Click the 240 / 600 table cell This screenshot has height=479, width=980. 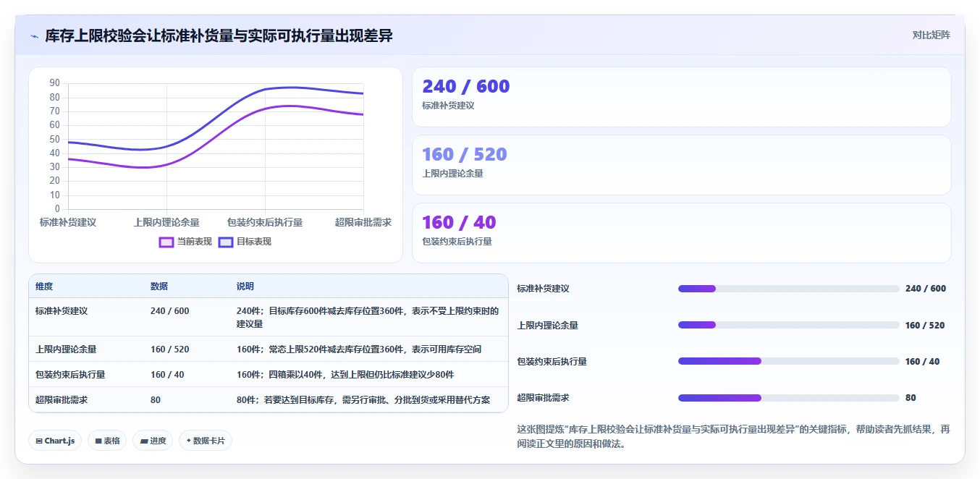coord(170,311)
